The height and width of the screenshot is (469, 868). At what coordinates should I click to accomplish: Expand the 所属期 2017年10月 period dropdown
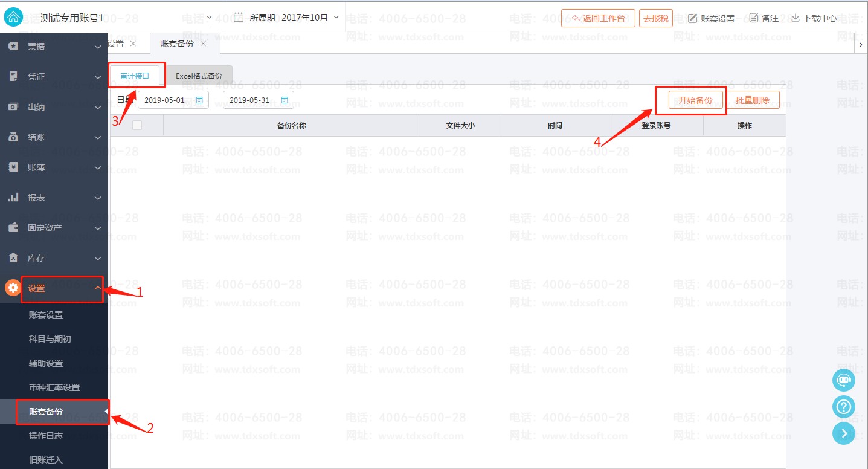pos(336,18)
